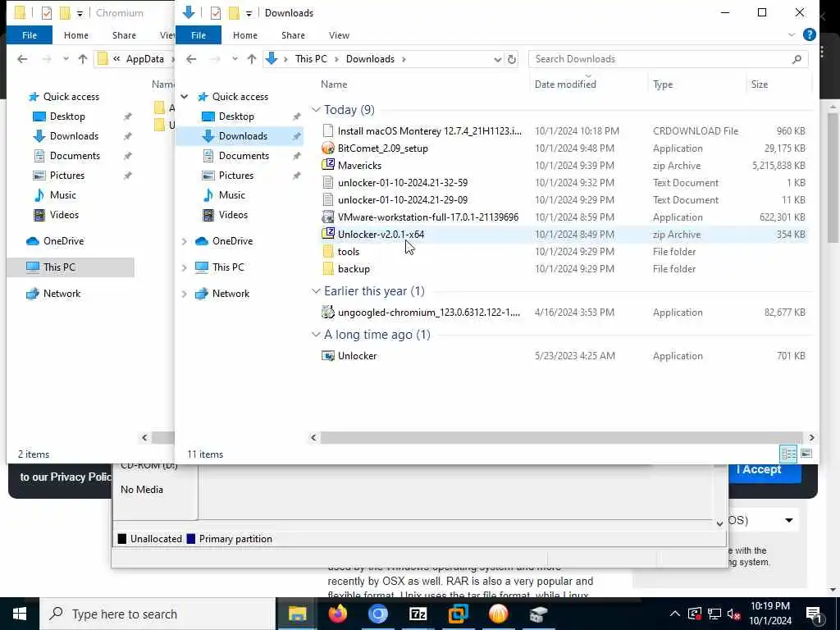The width and height of the screenshot is (840, 630).
Task: Open VMware Workstation from the taskbar
Action: pos(458,614)
